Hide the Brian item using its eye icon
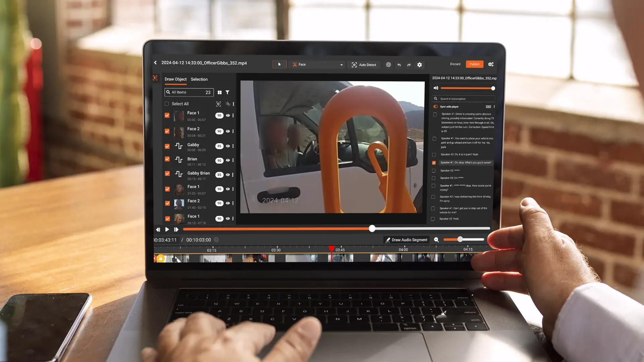 pyautogui.click(x=228, y=161)
